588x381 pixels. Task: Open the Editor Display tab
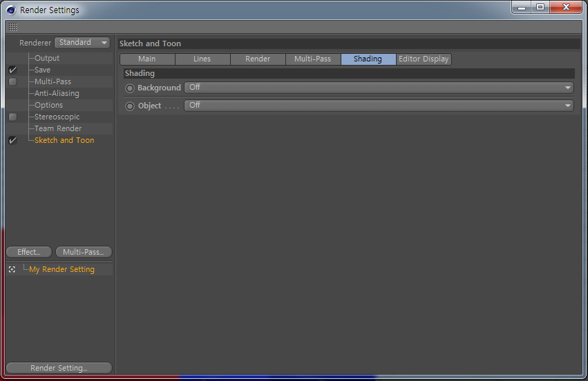[424, 59]
